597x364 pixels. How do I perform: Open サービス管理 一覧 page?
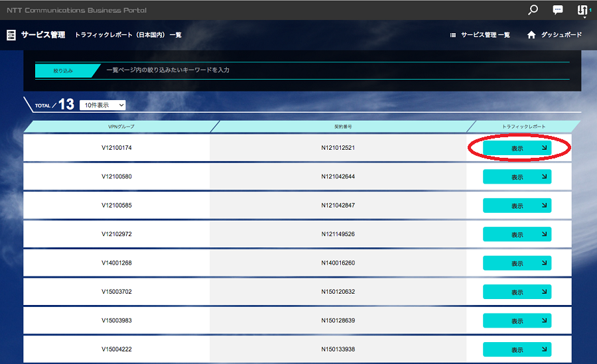coord(485,35)
